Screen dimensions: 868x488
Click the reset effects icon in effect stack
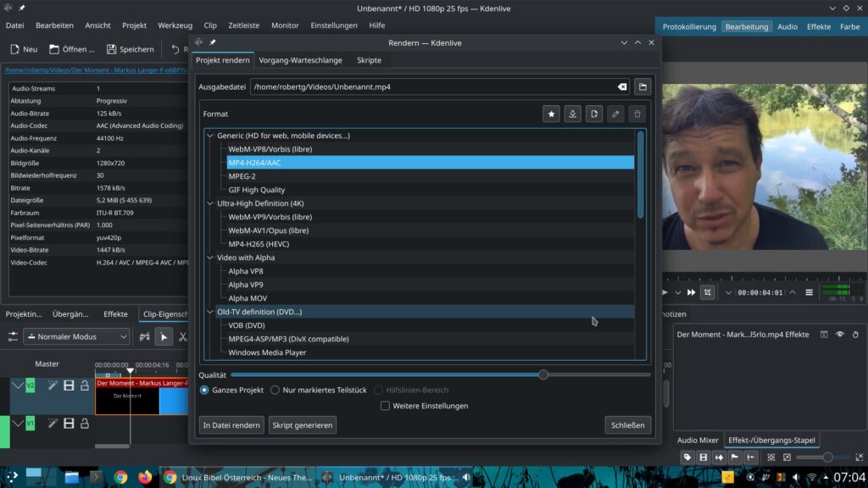pyautogui.click(x=856, y=335)
